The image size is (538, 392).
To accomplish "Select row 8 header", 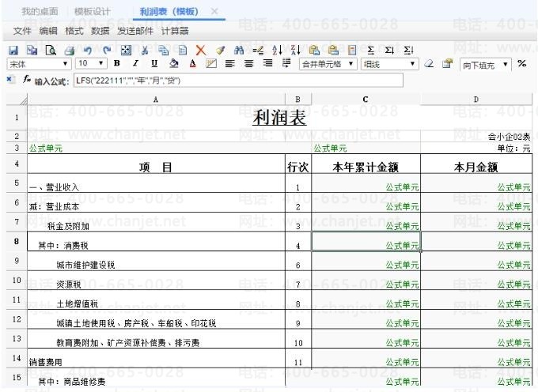I will click(17, 242).
